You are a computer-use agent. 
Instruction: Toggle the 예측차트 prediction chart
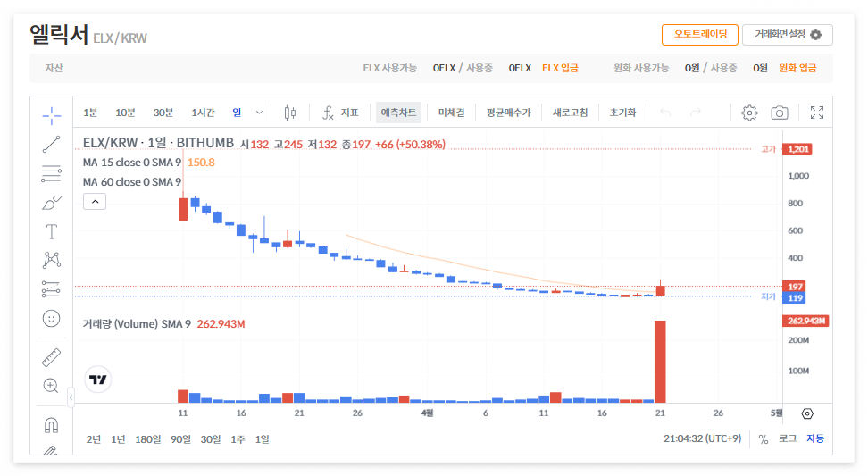point(398,113)
